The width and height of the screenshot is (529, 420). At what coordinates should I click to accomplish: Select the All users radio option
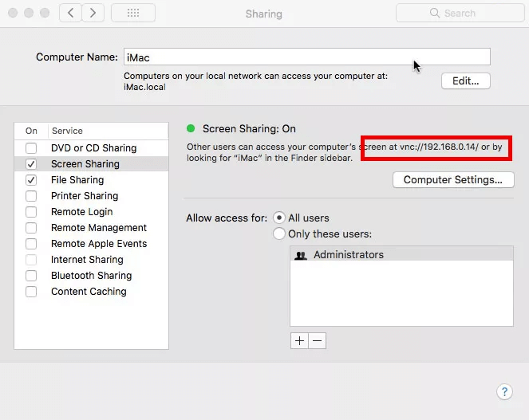279,218
